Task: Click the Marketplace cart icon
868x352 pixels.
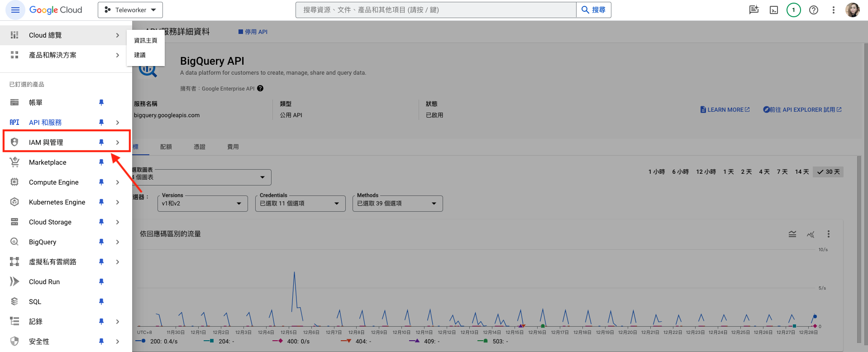Action: pyautogui.click(x=14, y=162)
